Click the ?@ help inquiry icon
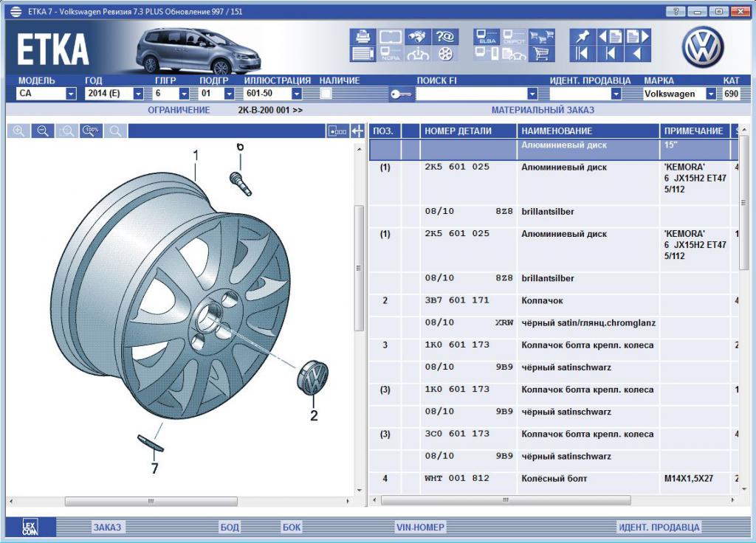 (445, 37)
